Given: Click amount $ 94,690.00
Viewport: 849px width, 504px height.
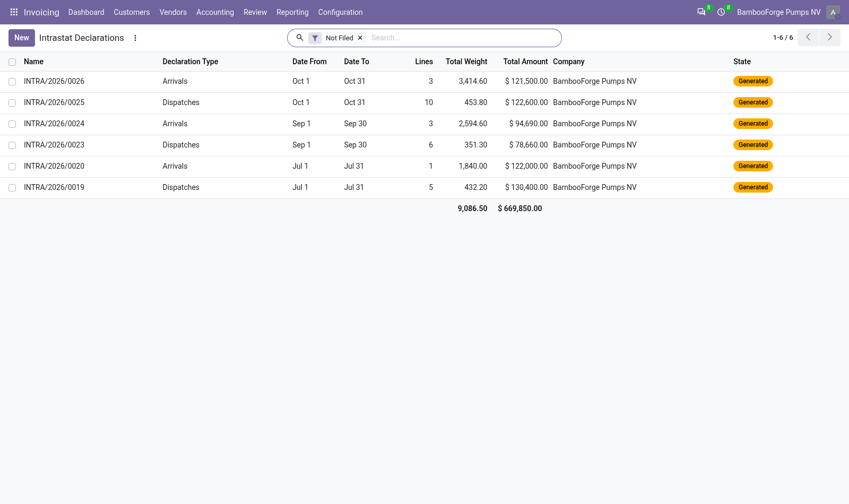Looking at the screenshot, I should point(529,124).
